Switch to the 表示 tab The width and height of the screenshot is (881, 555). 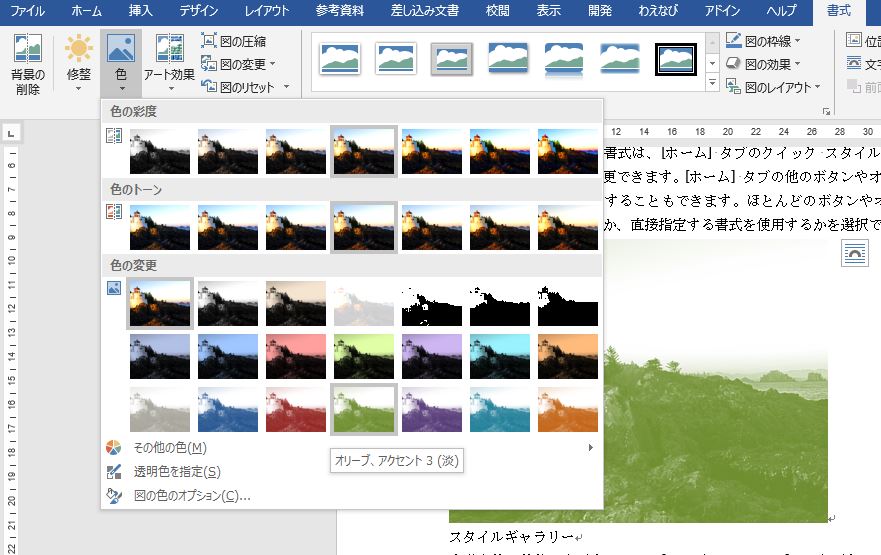coord(548,10)
